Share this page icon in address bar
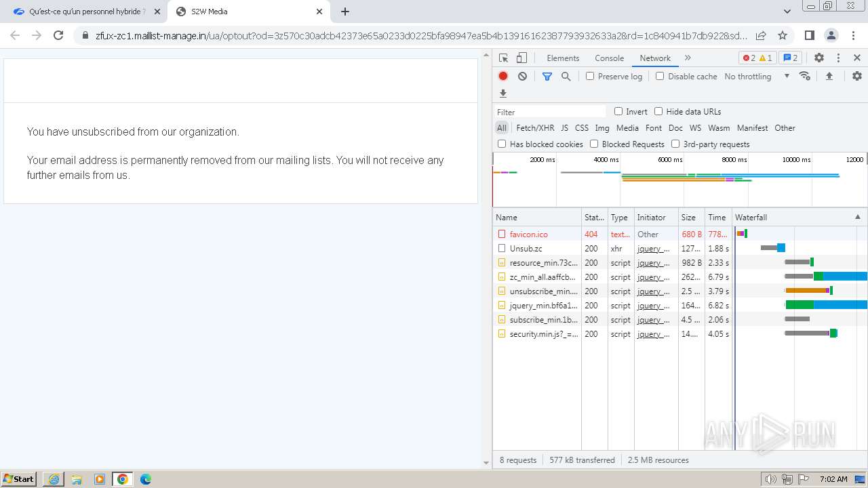This screenshot has width=868, height=488. click(x=761, y=35)
